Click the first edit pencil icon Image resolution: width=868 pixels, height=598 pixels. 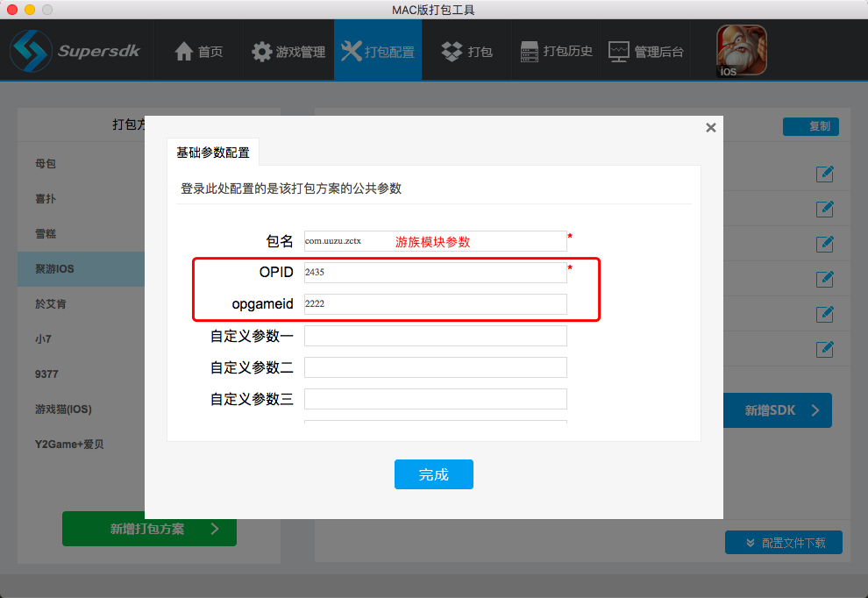[x=825, y=174]
